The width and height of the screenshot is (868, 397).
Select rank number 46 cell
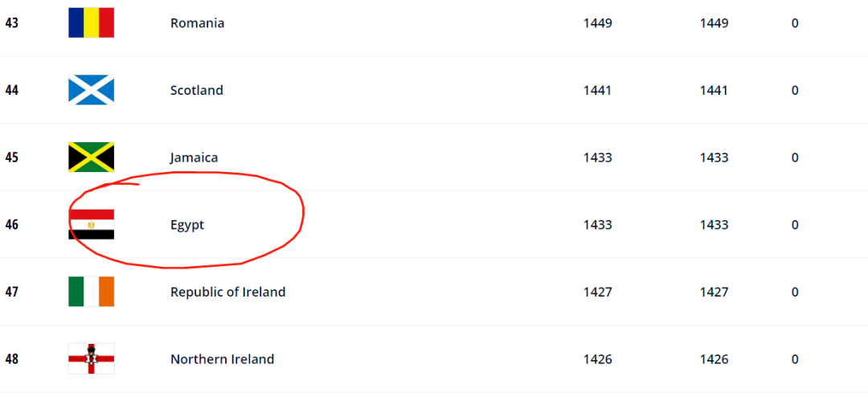click(x=11, y=225)
